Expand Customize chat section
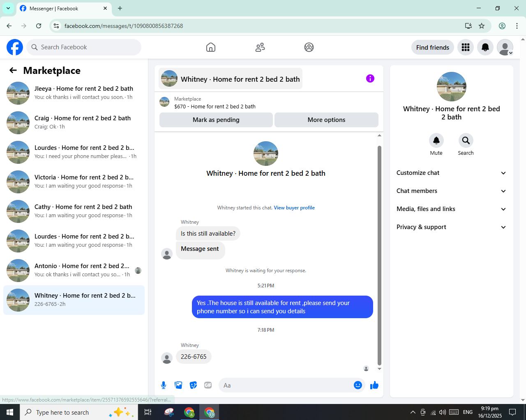Viewport: 526px width, 420px height. point(451,173)
